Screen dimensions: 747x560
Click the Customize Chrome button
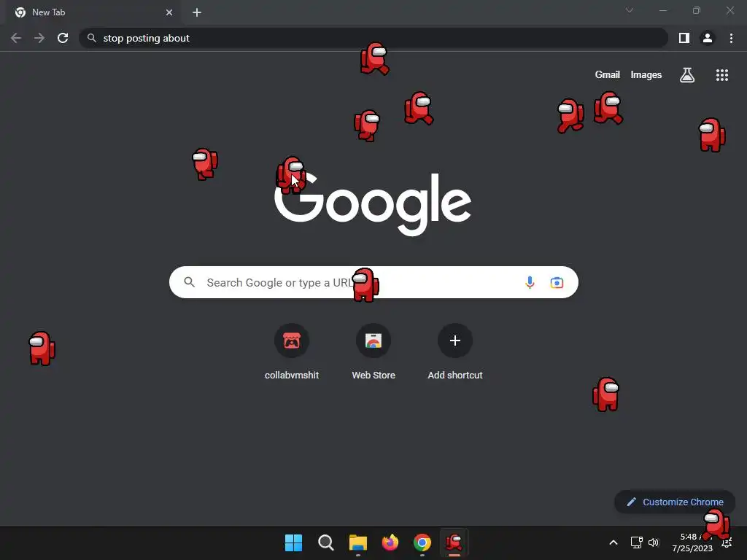(x=675, y=502)
